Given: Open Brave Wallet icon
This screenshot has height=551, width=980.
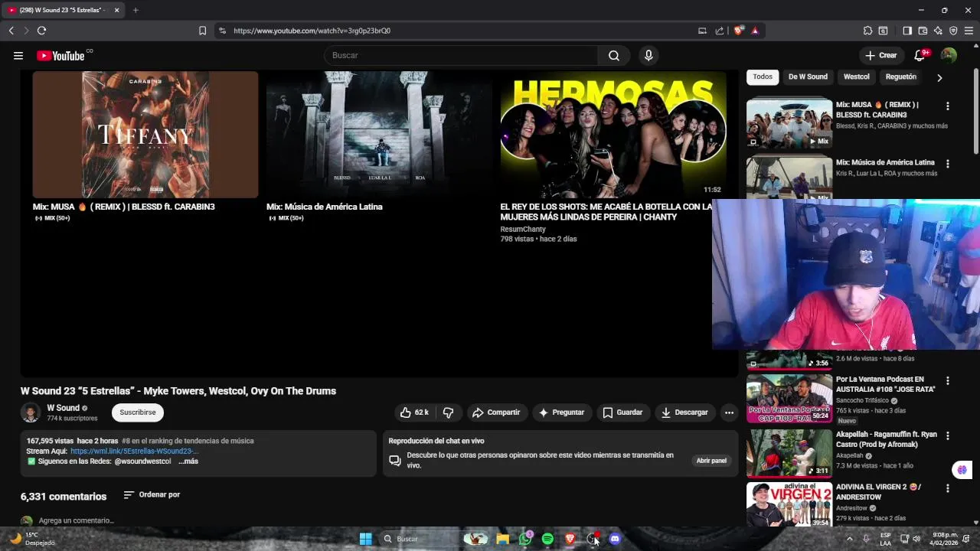Looking at the screenshot, I should pos(923,31).
